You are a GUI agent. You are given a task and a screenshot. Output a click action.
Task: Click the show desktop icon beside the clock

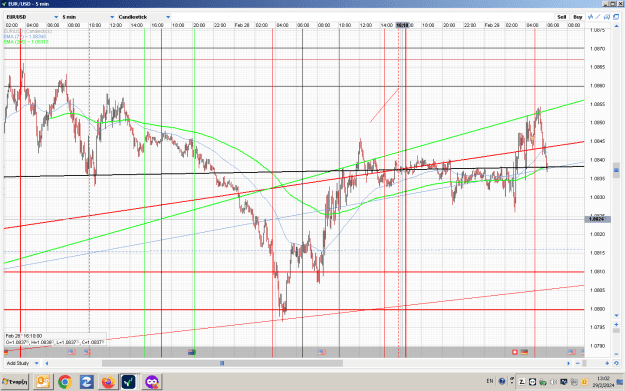(620, 382)
